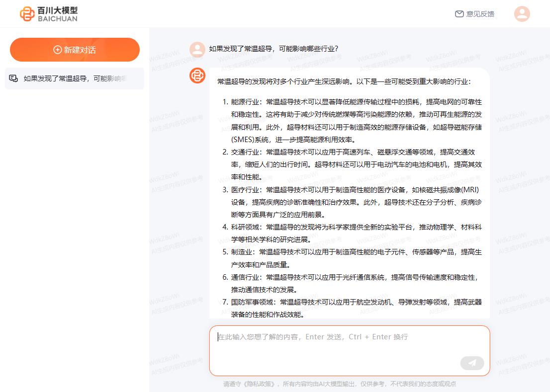The image size is (550, 392).
Task: Click the Baichuan logo icon in header
Action: 27,14
